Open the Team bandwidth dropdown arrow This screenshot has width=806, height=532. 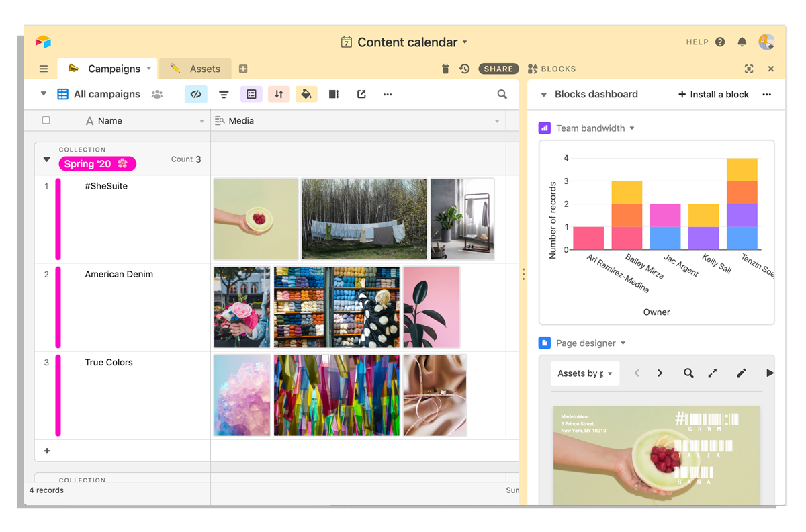click(632, 128)
